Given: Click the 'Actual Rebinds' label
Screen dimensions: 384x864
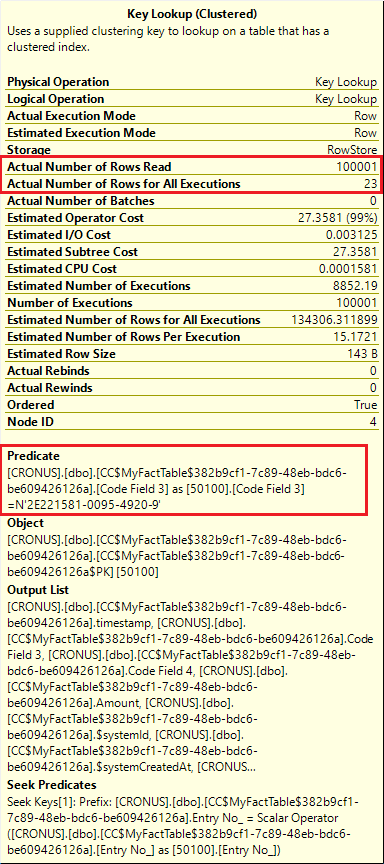Looking at the screenshot, I should click(x=48, y=371).
